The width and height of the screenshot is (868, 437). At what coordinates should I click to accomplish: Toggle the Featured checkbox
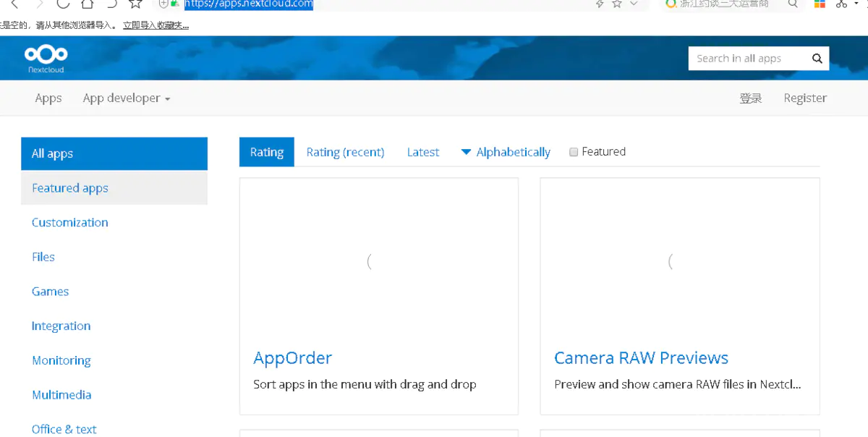574,152
